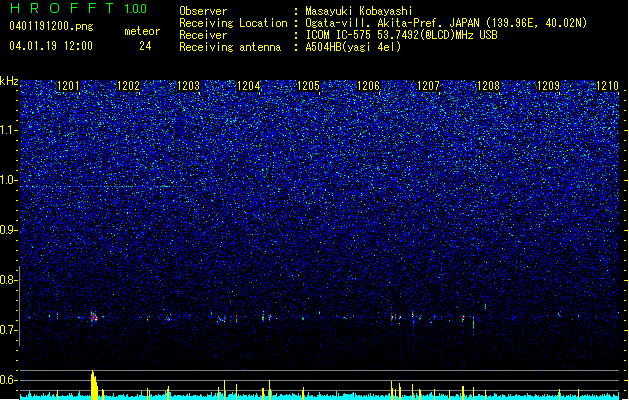Click the 'meteor' count label
The width and height of the screenshot is (629, 400).
point(142,31)
